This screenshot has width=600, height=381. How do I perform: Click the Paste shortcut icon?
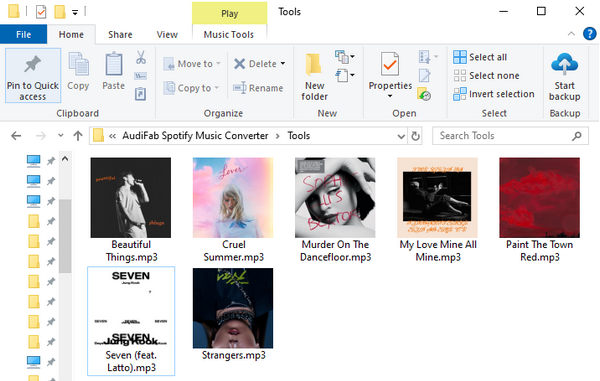coord(140,94)
